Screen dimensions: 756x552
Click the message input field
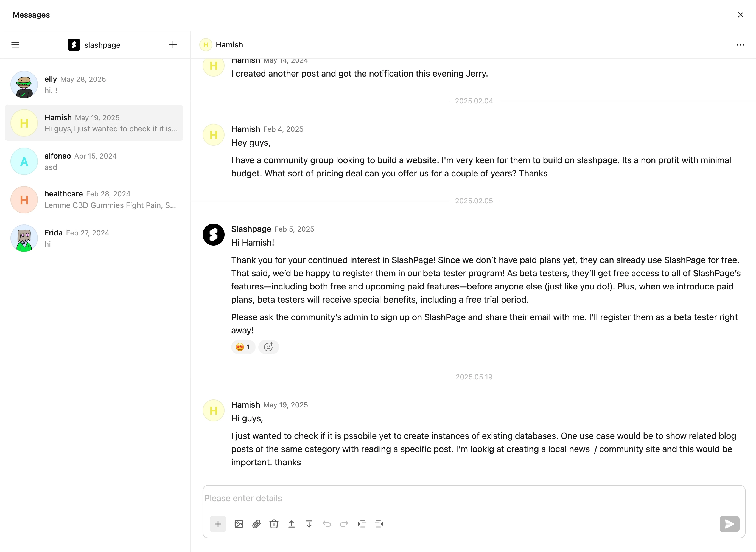(x=474, y=498)
